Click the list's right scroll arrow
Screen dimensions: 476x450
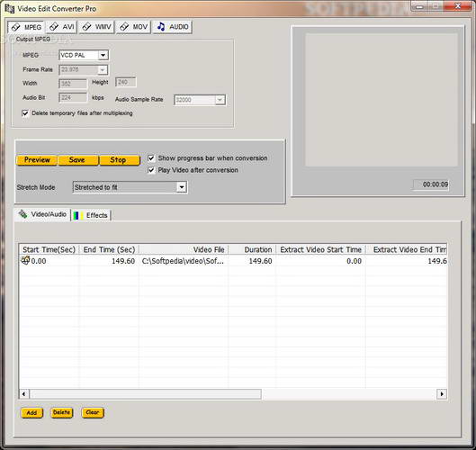(x=442, y=394)
